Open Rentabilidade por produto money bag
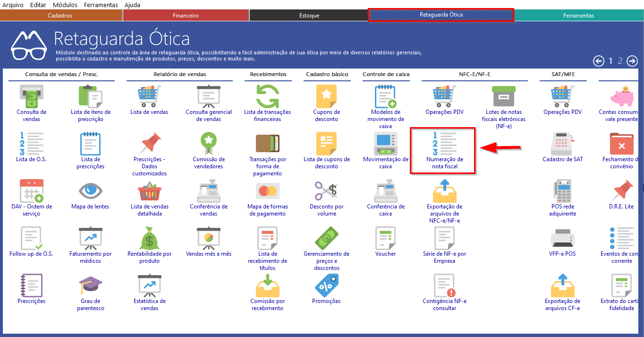The width and height of the screenshot is (644, 337). click(149, 238)
